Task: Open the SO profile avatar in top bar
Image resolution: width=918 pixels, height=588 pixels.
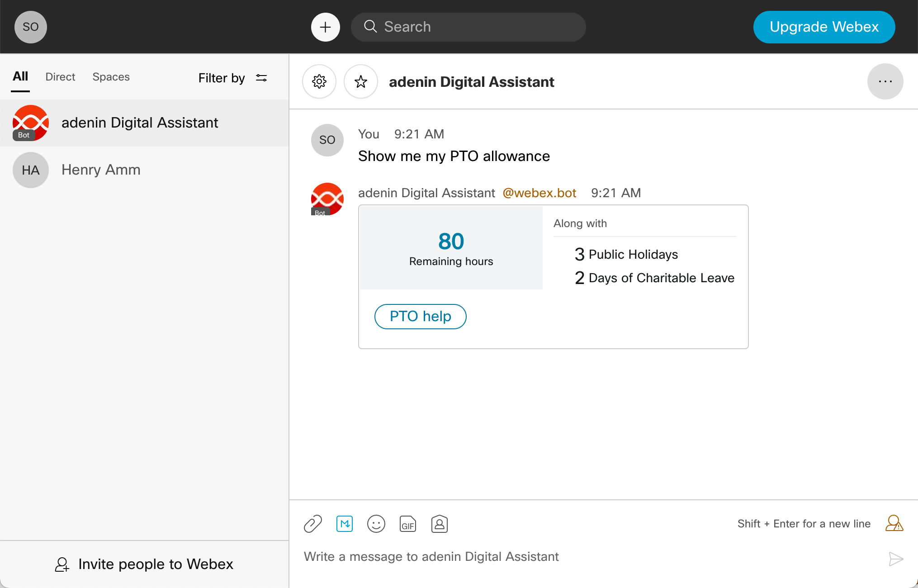Action: [x=31, y=27]
